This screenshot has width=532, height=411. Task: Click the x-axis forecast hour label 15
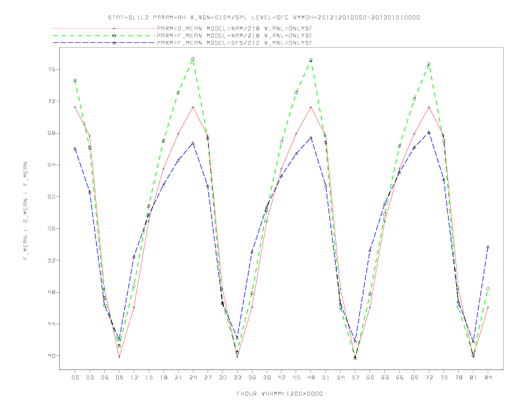[x=148, y=377]
